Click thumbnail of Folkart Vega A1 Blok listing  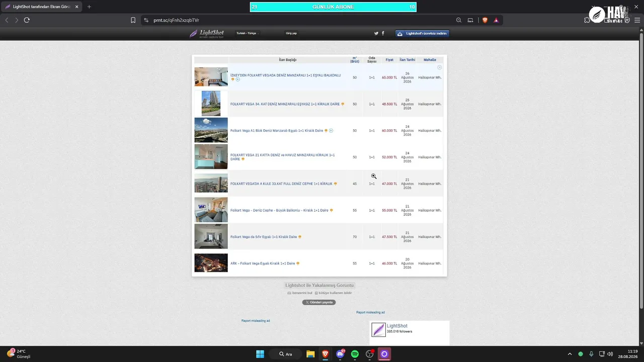(211, 130)
